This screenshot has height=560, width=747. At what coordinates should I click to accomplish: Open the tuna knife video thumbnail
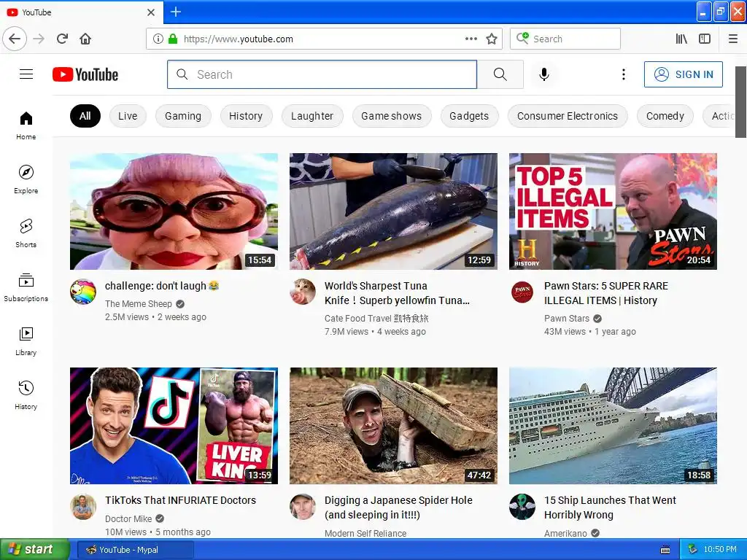click(393, 211)
